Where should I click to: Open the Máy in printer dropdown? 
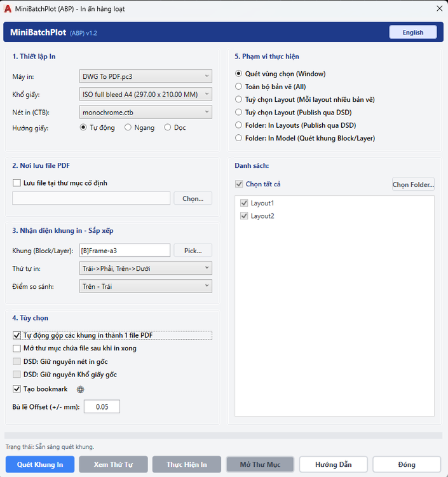[146, 76]
